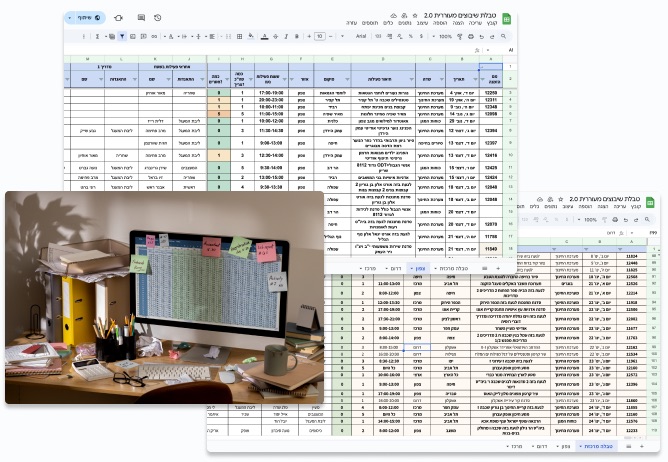
Task: Click cell 12258 in the top window
Action: pyautogui.click(x=491, y=92)
